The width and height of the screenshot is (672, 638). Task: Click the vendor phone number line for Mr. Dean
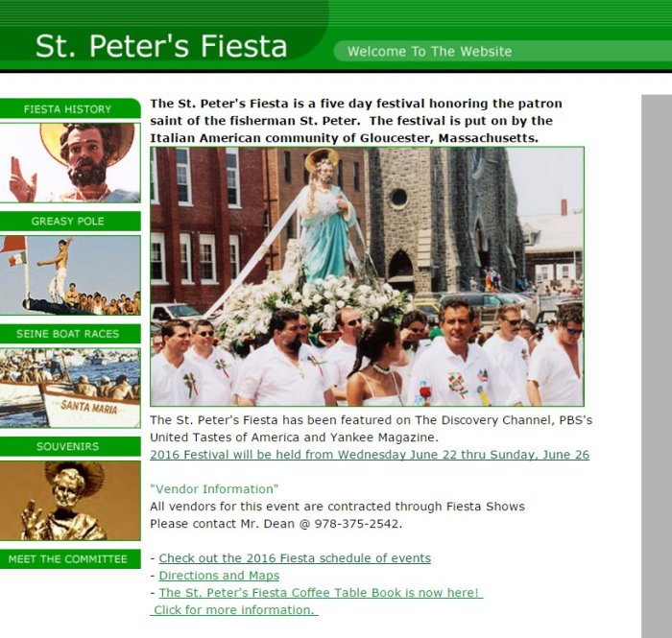pos(276,524)
